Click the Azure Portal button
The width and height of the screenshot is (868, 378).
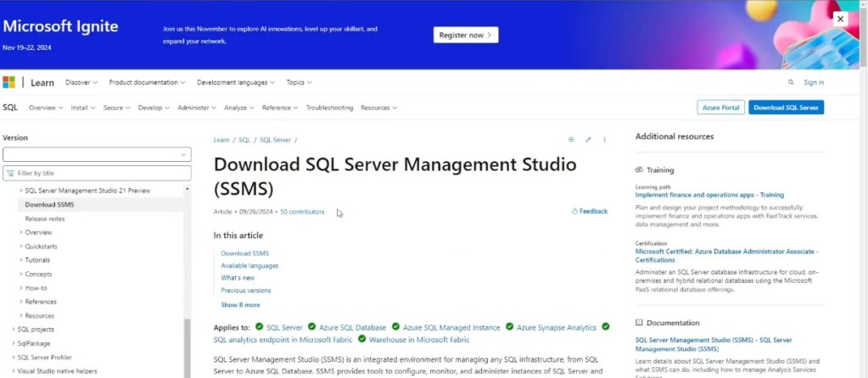[x=720, y=108]
